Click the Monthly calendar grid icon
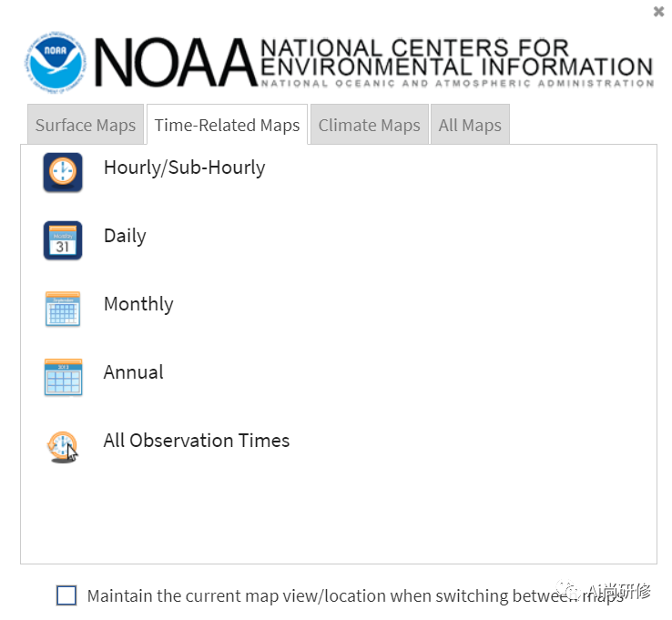This screenshot has width=672, height=620. (x=63, y=309)
